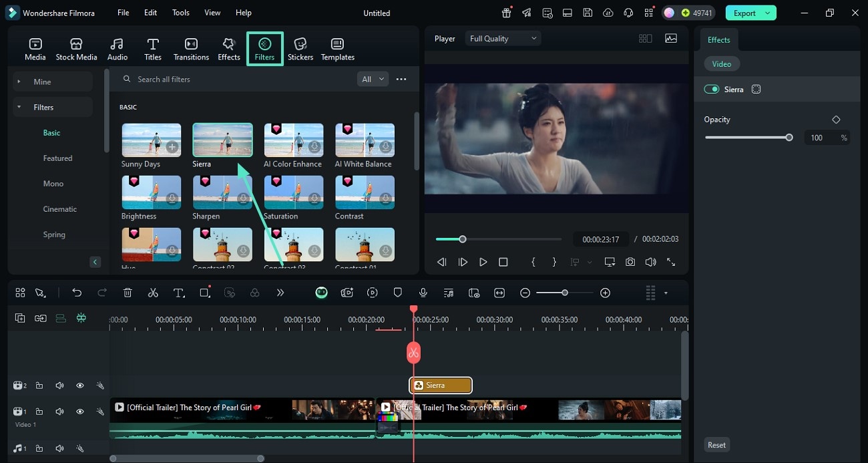Open the Templates panel
868x463 pixels.
338,49
